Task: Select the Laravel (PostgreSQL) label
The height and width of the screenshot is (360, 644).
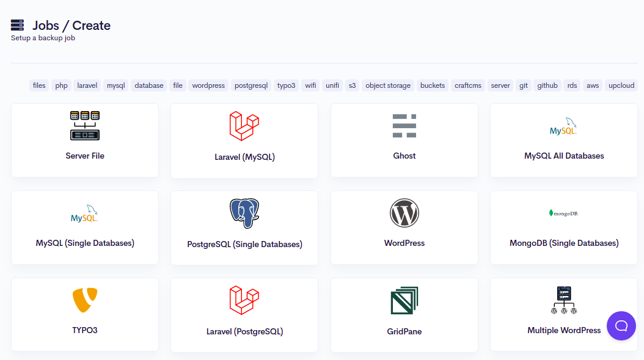Action: click(x=244, y=332)
